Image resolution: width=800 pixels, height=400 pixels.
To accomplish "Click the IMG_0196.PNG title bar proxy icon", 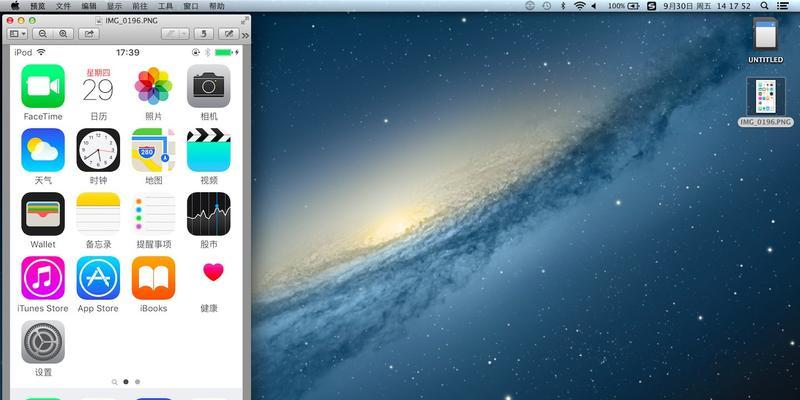I will coord(98,21).
